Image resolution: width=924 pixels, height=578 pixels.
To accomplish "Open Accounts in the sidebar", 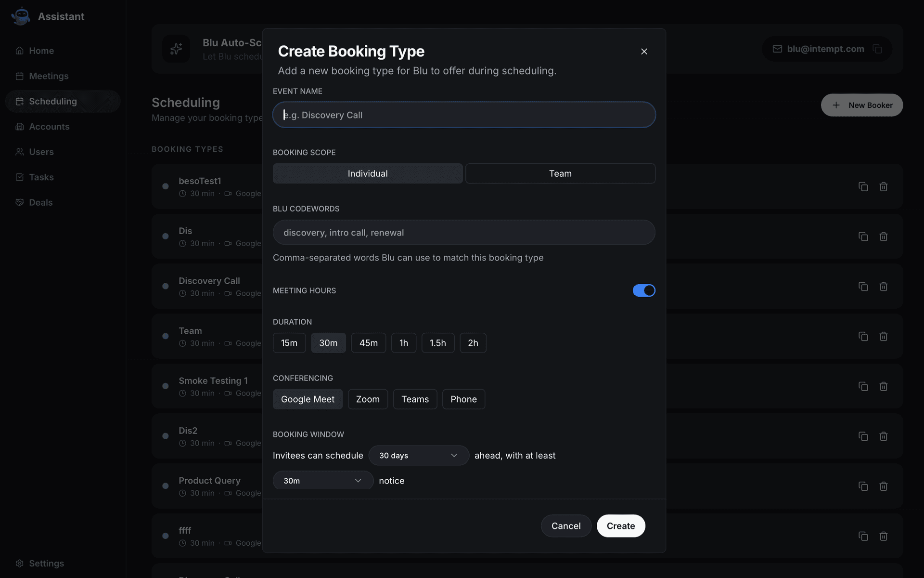I will coord(63,127).
